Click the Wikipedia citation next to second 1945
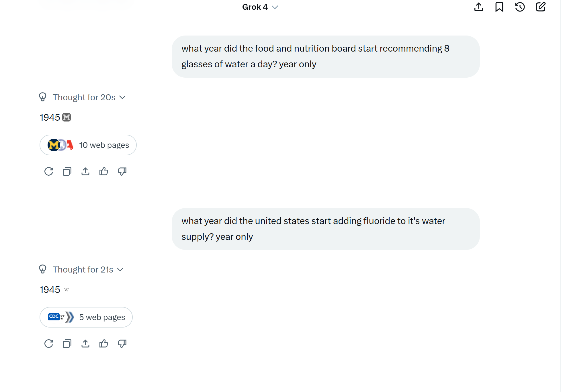This screenshot has height=392, width=563. coord(67,290)
